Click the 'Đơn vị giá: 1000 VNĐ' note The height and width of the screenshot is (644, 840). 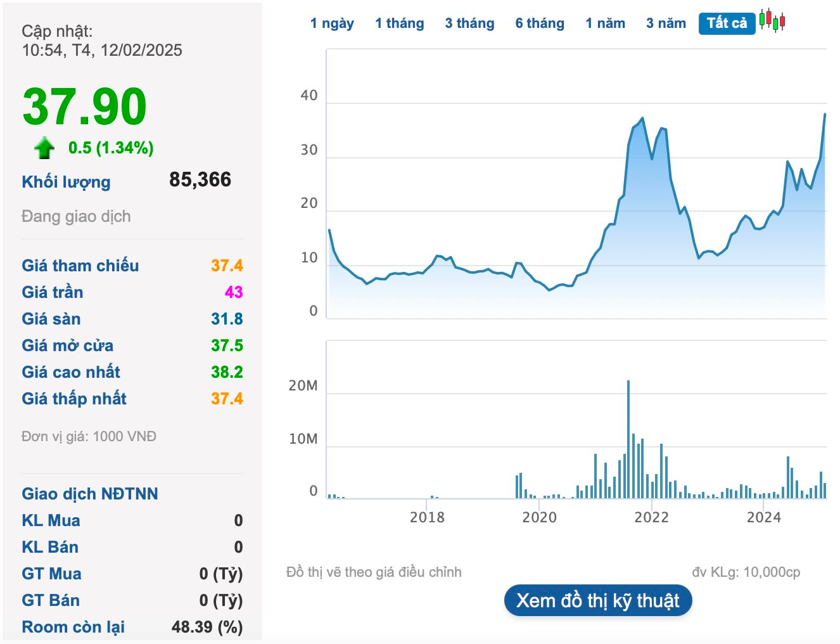pyautogui.click(x=89, y=436)
